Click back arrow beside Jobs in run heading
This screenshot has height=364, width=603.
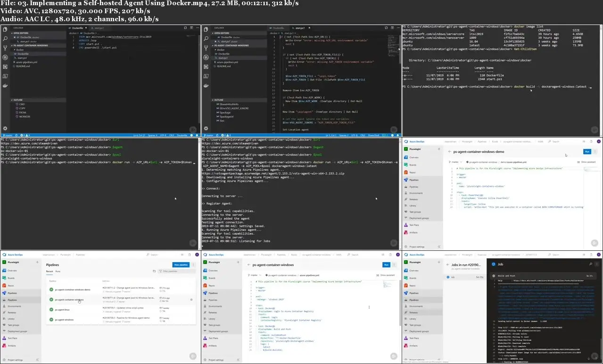(x=448, y=265)
